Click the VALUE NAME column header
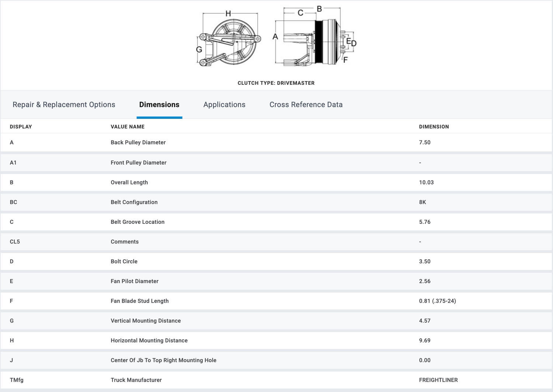 pyautogui.click(x=128, y=126)
